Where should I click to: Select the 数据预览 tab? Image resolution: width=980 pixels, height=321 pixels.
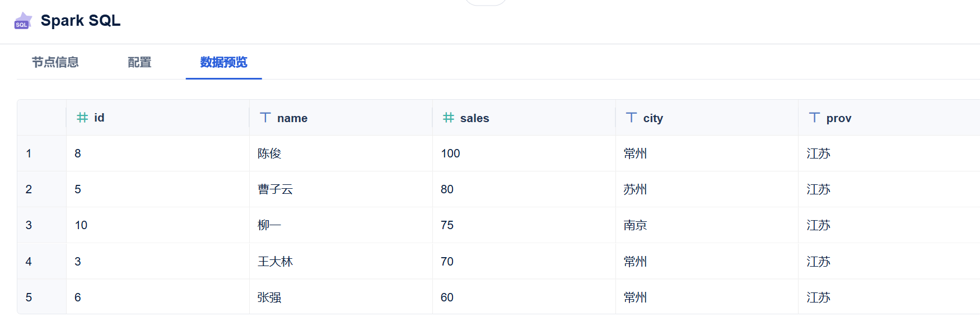223,62
